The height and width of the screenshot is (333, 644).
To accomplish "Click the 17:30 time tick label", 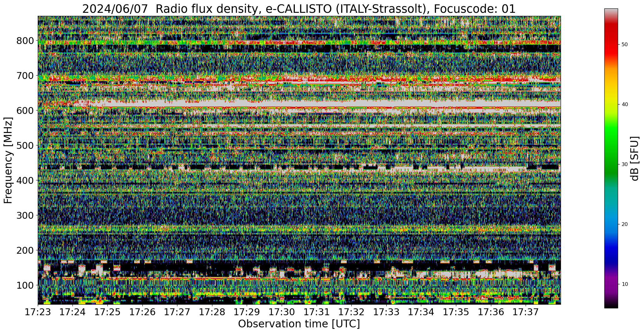I will pyautogui.click(x=282, y=312).
